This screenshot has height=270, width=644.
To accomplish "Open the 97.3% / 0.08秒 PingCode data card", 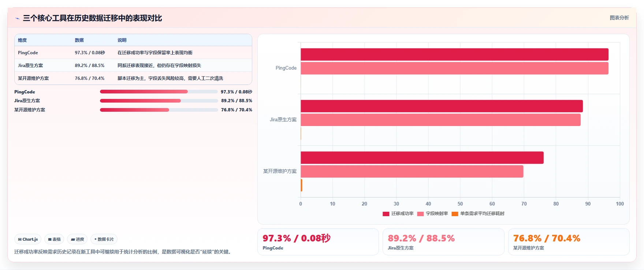I will click(x=318, y=242).
